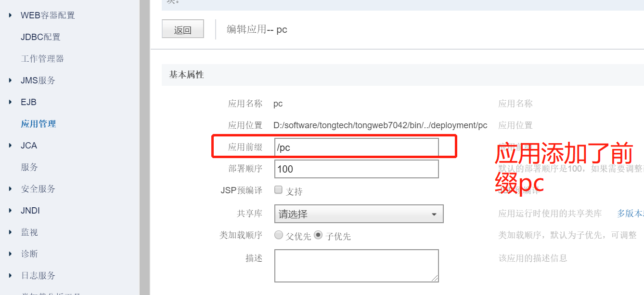Open the 共享库 dropdown showing 请选择
This screenshot has width=644, height=295.
tap(358, 214)
